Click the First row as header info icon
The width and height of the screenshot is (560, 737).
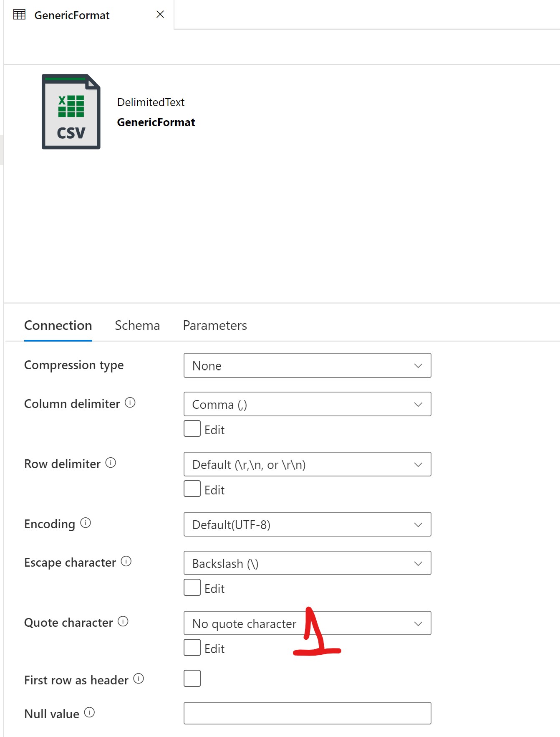tap(139, 679)
